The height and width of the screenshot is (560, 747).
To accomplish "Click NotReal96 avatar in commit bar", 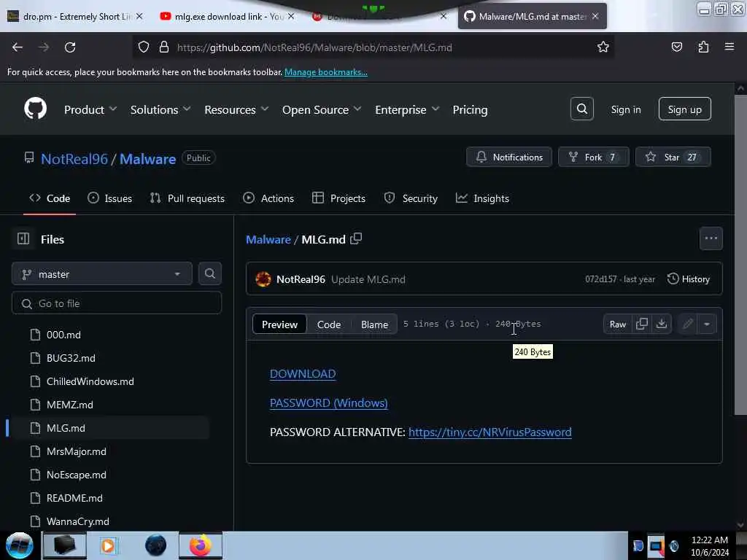I will tap(263, 279).
